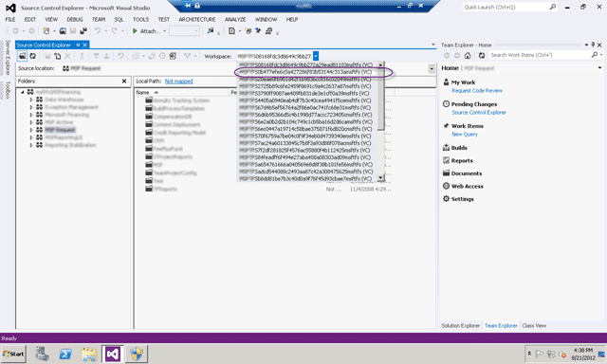Click the workspace list scrollbar down arrow
This screenshot has width=607, height=364.
380,177
